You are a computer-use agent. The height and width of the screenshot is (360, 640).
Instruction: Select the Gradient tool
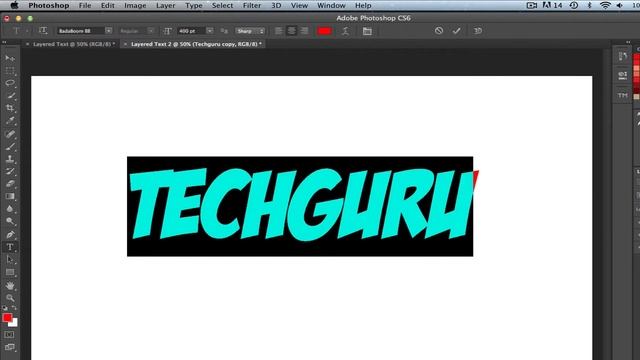[x=10, y=196]
